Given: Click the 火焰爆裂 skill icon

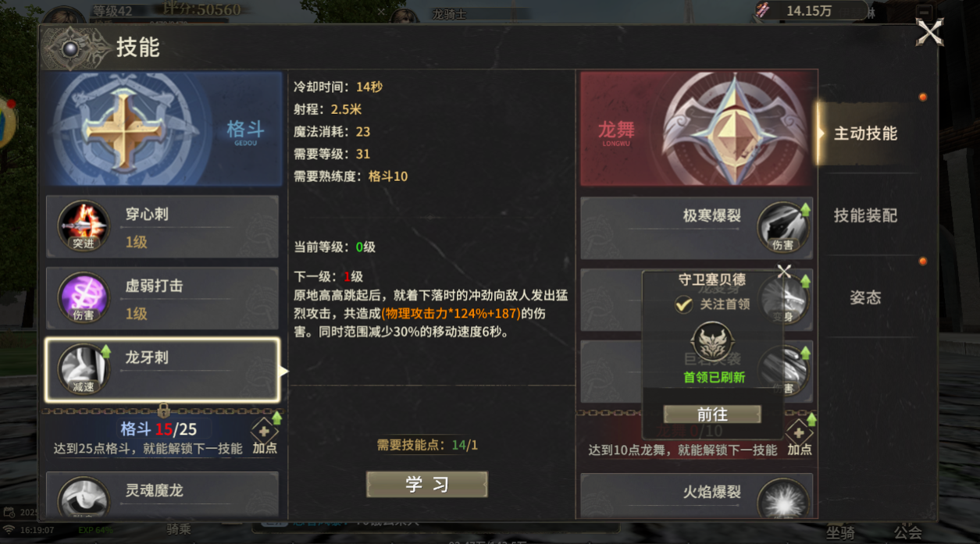Looking at the screenshot, I should 782,500.
